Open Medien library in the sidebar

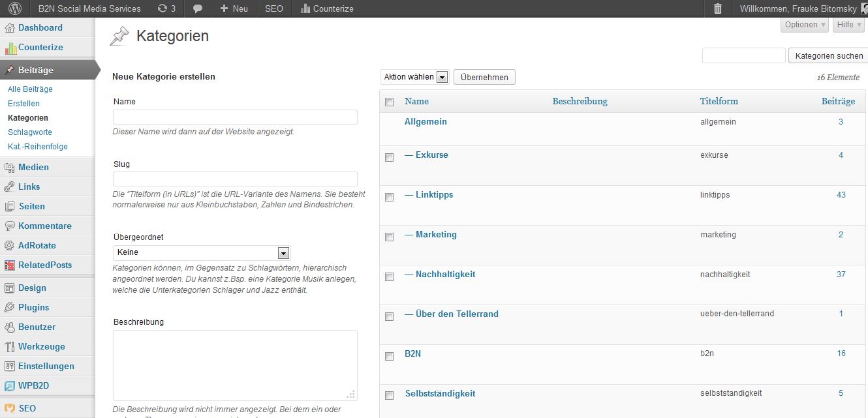33,167
